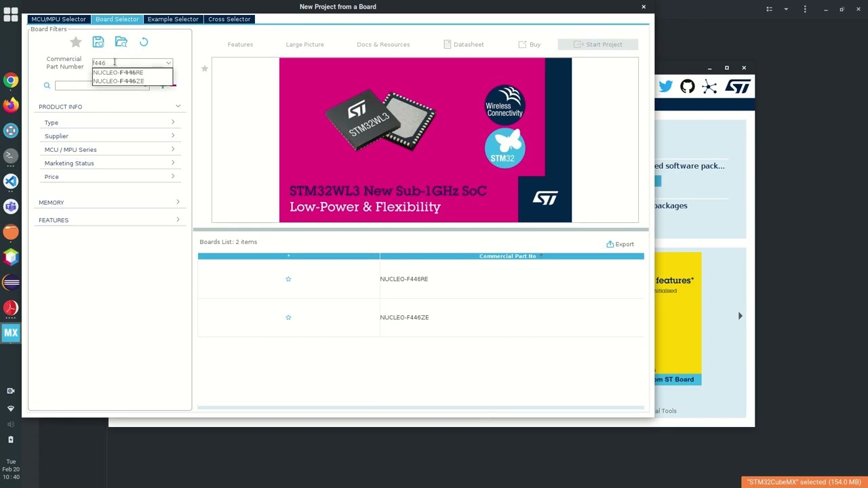
Task: Advance the background window carousel with the right arrow
Action: 740,316
